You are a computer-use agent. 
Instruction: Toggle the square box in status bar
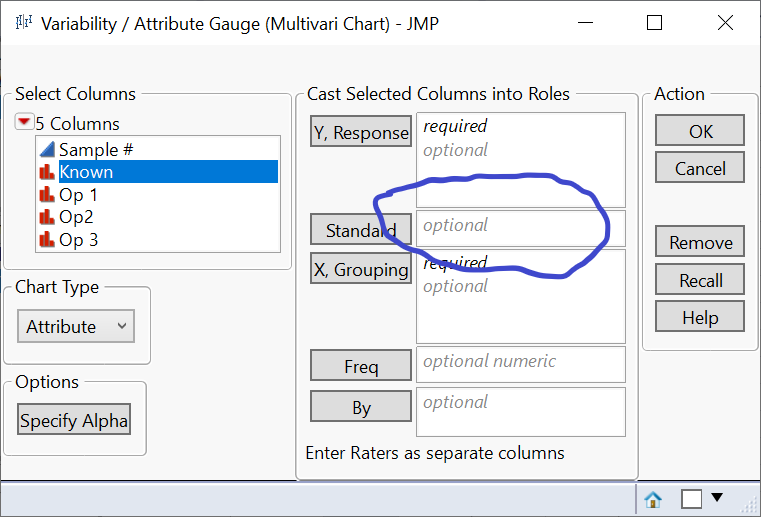(691, 498)
